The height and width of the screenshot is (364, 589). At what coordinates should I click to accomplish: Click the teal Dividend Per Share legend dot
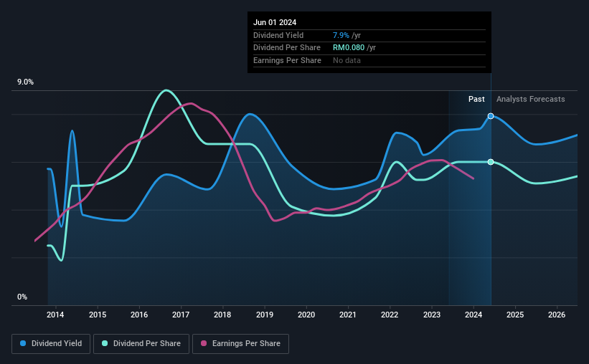[x=105, y=343]
